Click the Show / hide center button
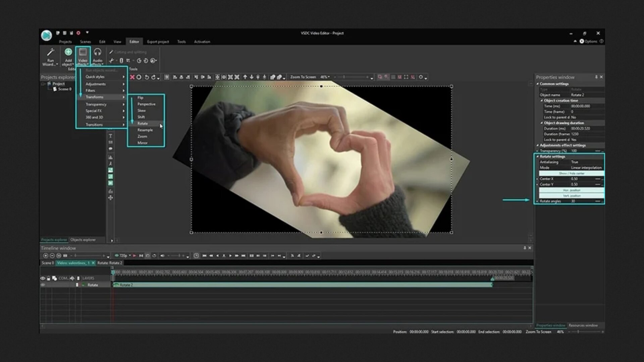Image resolution: width=644 pixels, height=362 pixels. pos(572,173)
